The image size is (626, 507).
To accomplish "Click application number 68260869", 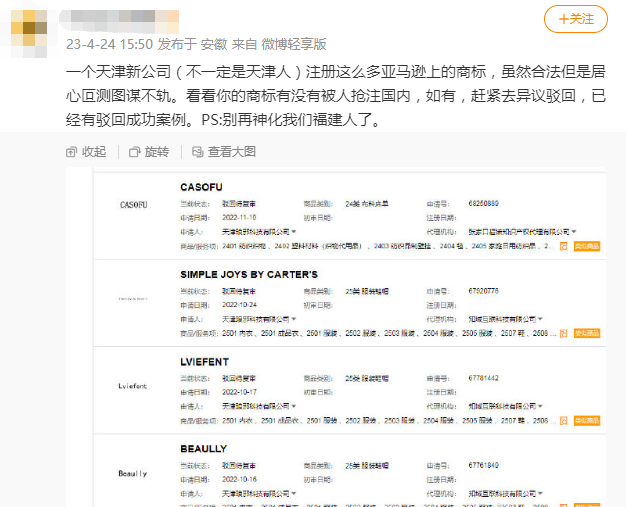I will pos(483,204).
